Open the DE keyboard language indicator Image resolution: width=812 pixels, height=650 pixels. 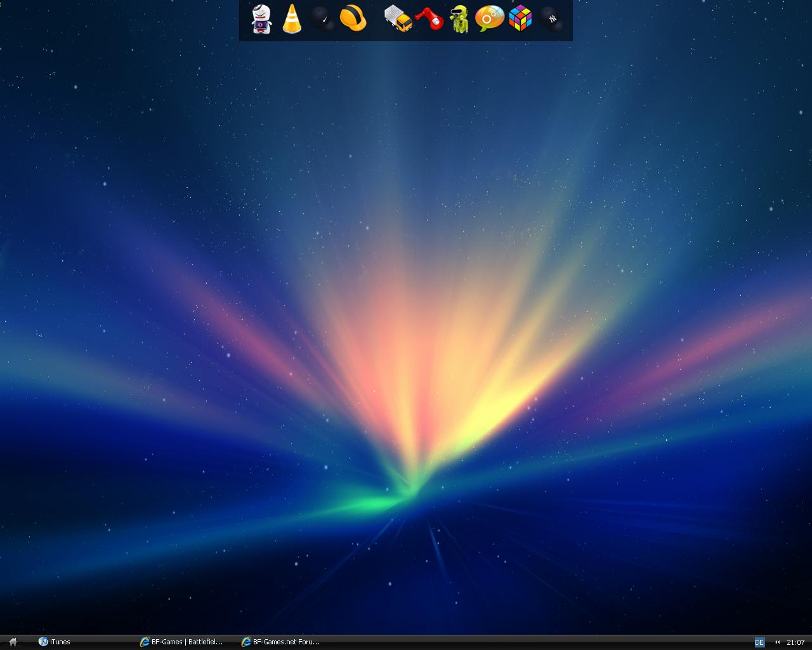pyautogui.click(x=759, y=642)
